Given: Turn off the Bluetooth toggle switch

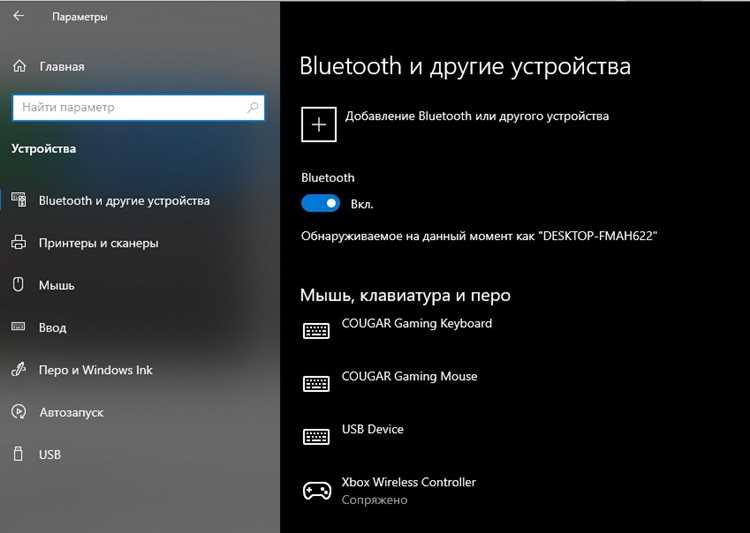Looking at the screenshot, I should 321,203.
